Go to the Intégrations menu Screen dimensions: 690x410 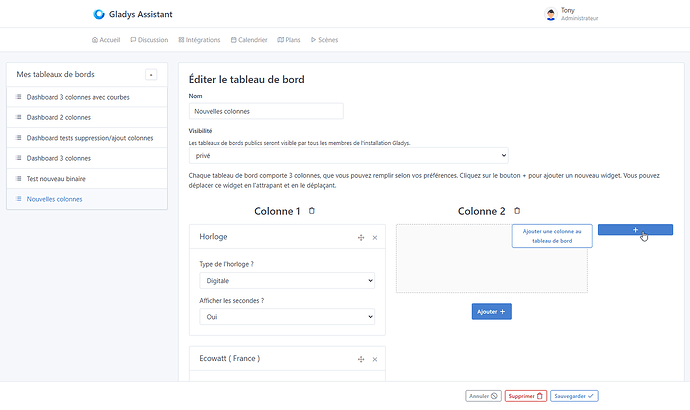[x=199, y=40]
